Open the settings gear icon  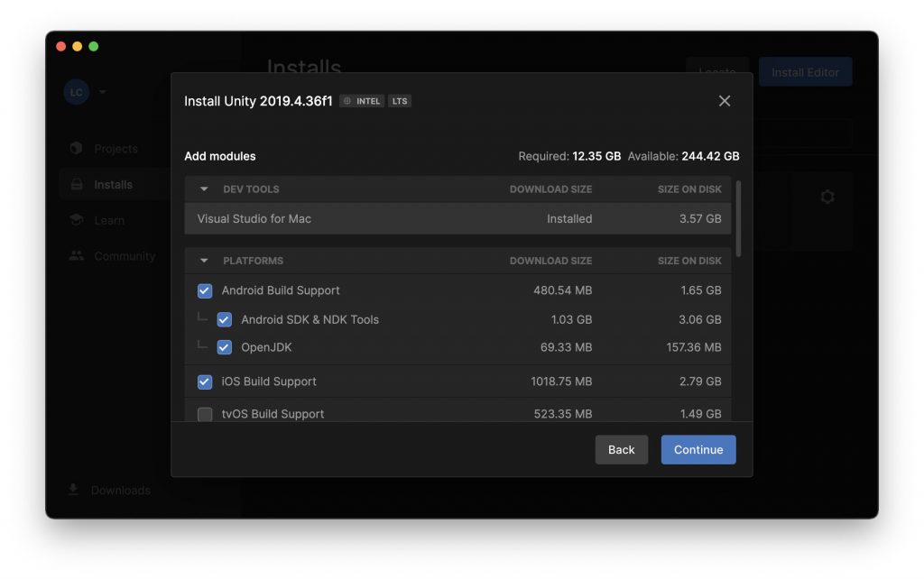pyautogui.click(x=827, y=197)
